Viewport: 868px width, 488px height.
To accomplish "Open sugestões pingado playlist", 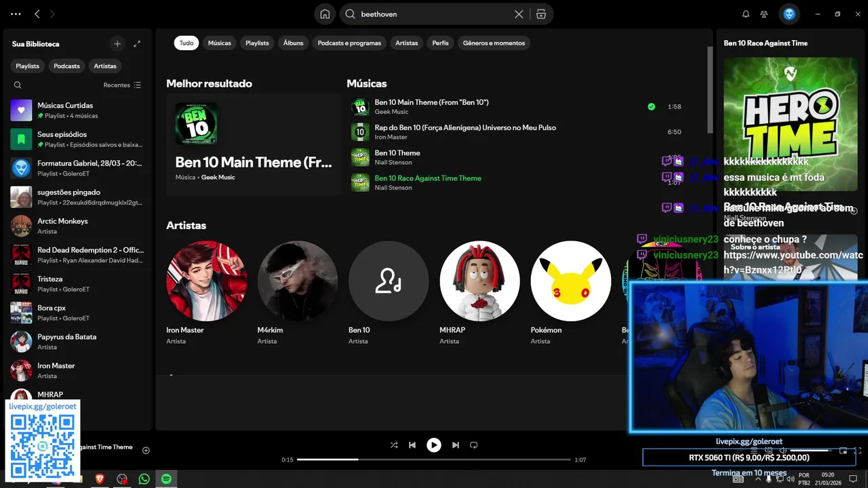I will tap(77, 197).
